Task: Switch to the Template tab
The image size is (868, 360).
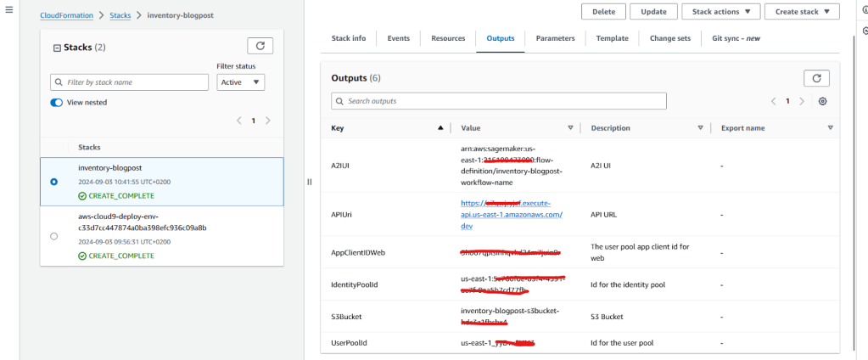Action: point(612,38)
